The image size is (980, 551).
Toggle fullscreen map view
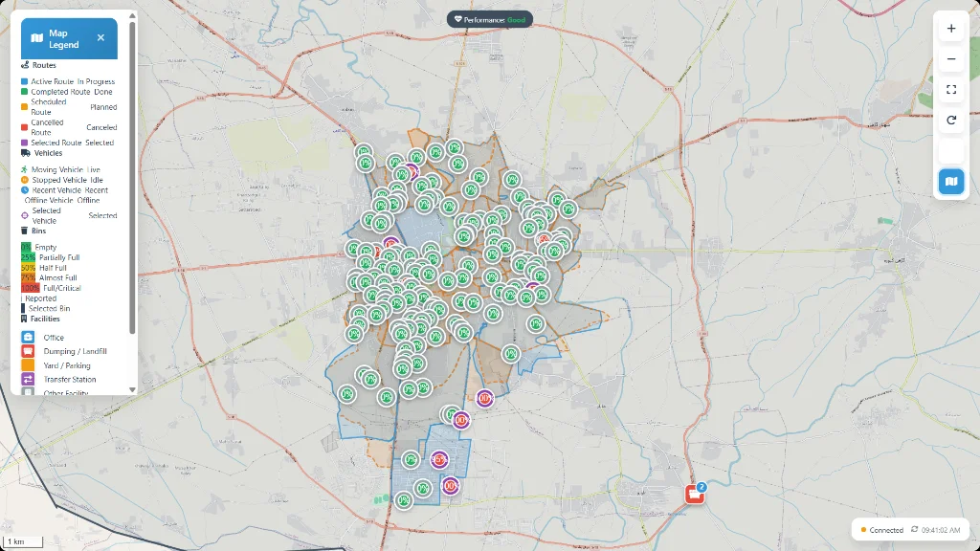point(951,90)
